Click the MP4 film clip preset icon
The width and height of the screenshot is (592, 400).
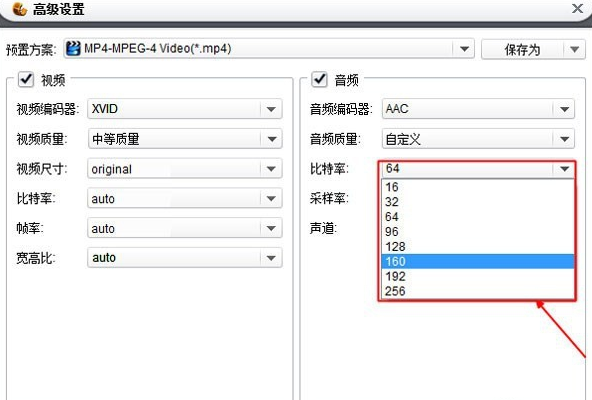73,48
